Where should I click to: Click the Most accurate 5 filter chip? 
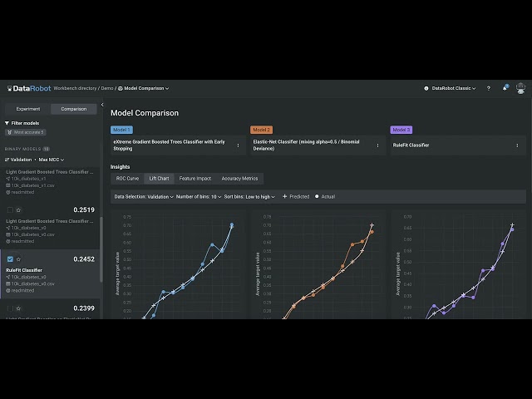click(x=26, y=132)
